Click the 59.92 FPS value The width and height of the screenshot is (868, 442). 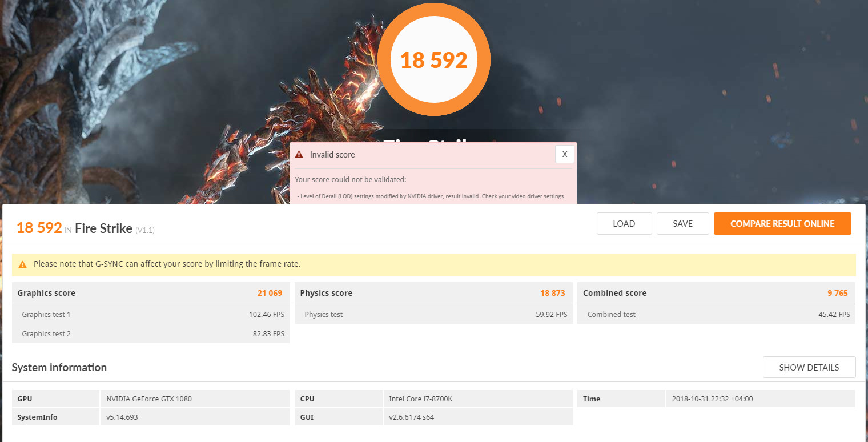(x=551, y=314)
